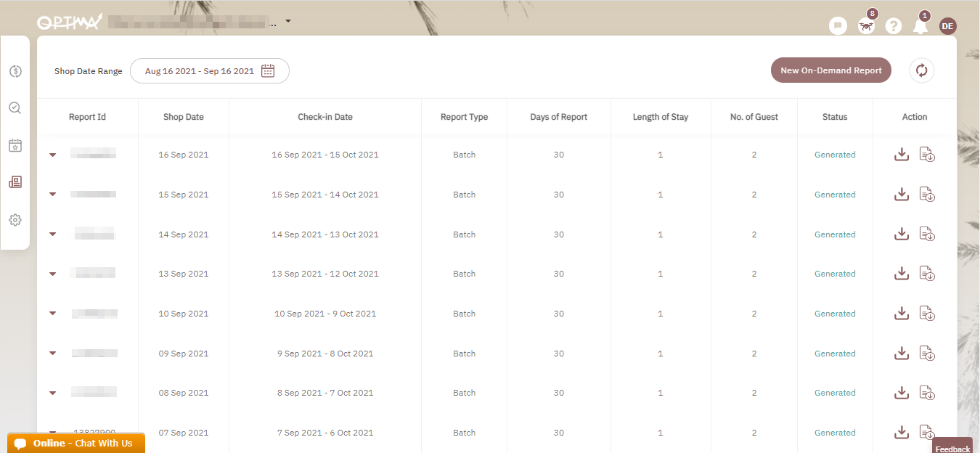Open the rate (dollar) icon in sidebar
Viewport: 980px width, 453px height.
(x=15, y=71)
